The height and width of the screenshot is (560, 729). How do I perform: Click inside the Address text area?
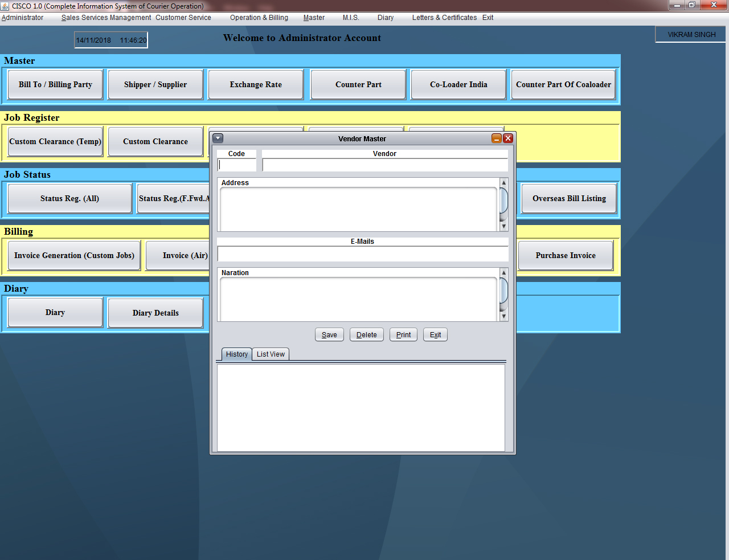click(x=358, y=209)
